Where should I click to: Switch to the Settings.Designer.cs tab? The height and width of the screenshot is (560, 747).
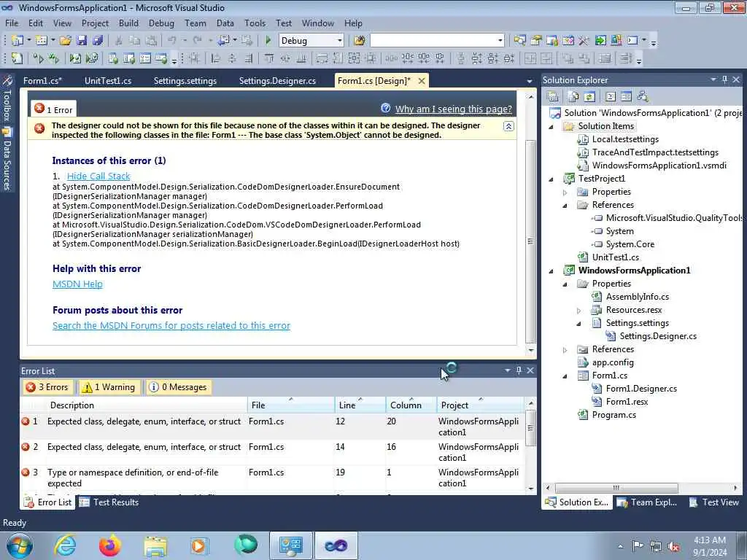[x=277, y=80]
